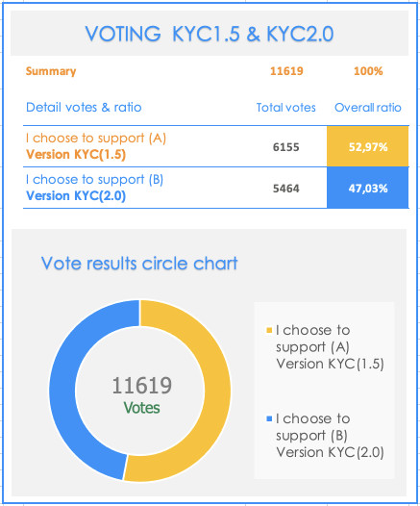The width and height of the screenshot is (420, 506).
Task: Click the legend text for support (B) Version KYC(2.0)
Action: (x=330, y=436)
